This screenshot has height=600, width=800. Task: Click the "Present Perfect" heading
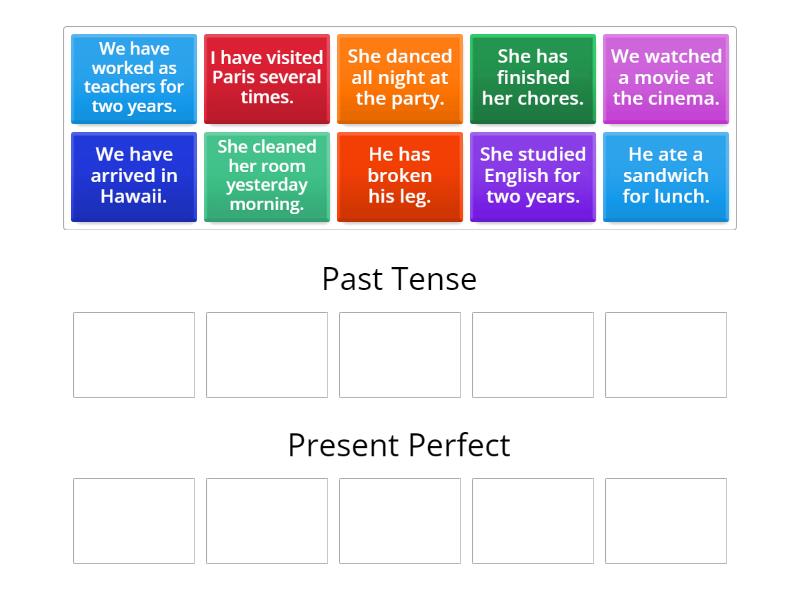399,445
